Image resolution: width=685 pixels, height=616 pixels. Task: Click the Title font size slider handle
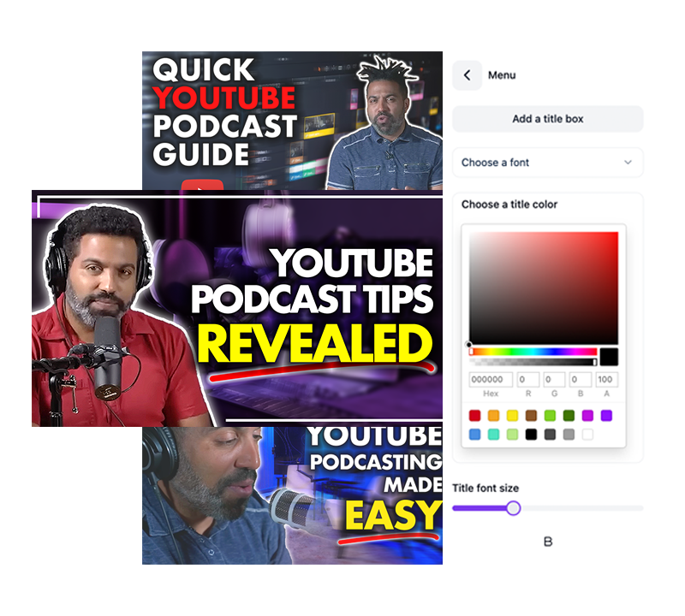tap(513, 508)
